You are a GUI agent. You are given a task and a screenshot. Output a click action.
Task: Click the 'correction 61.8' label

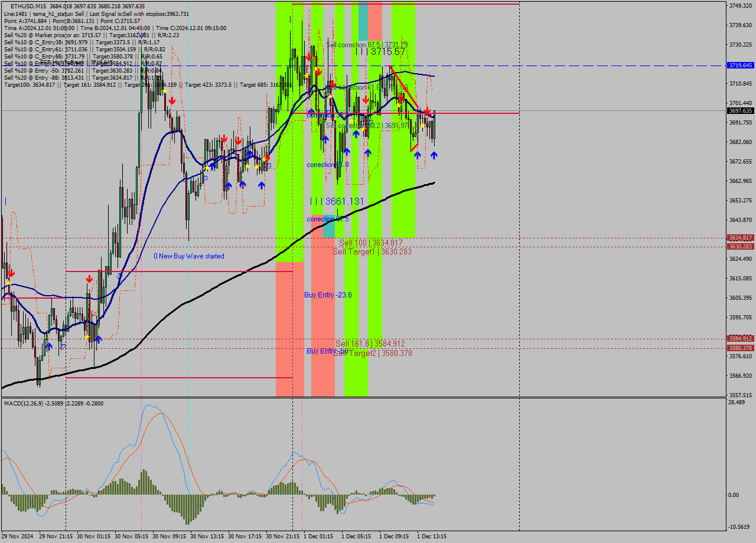(x=328, y=165)
